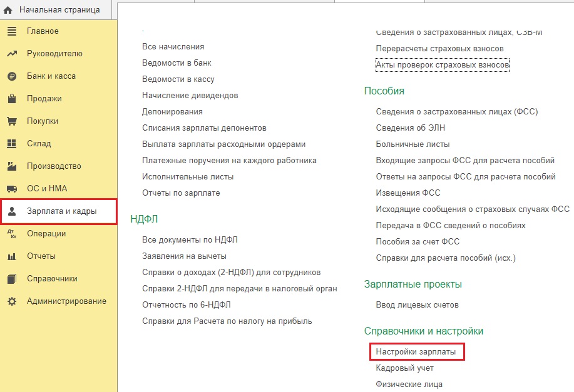
Task: Open Платежные поручения на каждого работника
Action: point(229,161)
